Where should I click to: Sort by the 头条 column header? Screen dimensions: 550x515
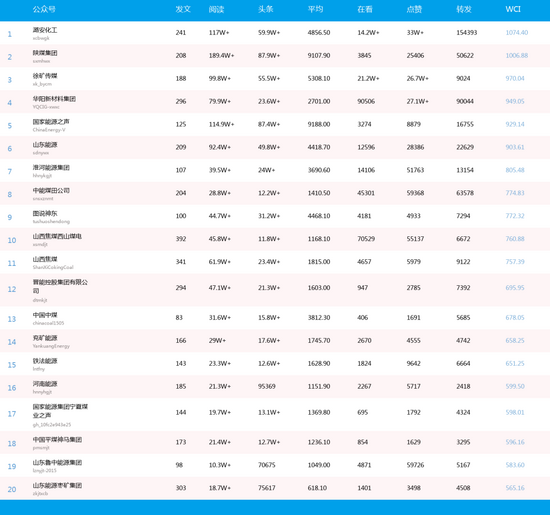click(266, 9)
